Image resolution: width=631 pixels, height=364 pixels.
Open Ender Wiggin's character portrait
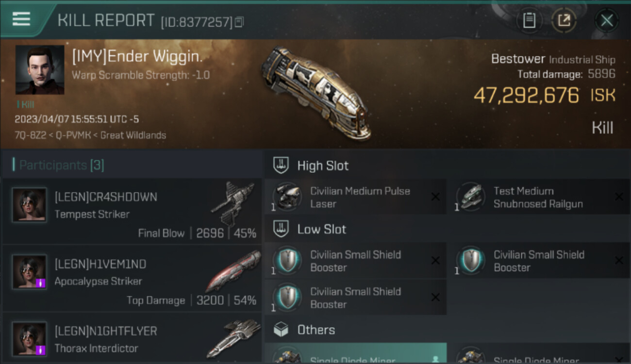[40, 70]
